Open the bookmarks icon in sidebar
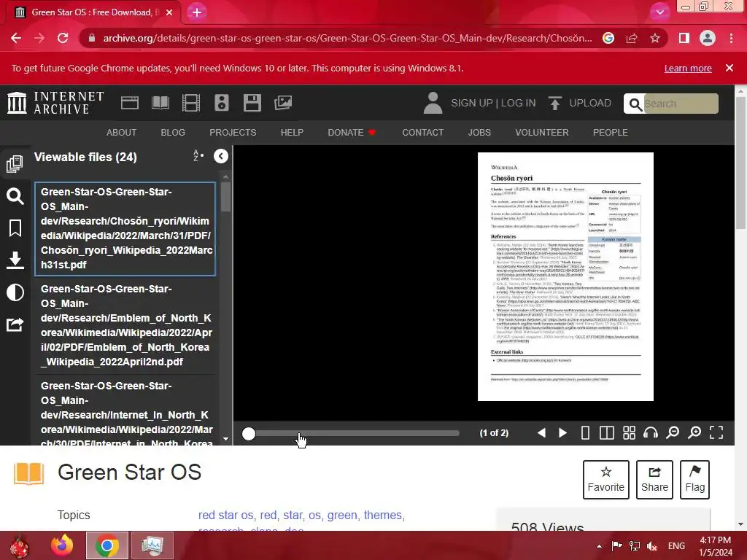This screenshot has height=560, width=747. [15, 228]
